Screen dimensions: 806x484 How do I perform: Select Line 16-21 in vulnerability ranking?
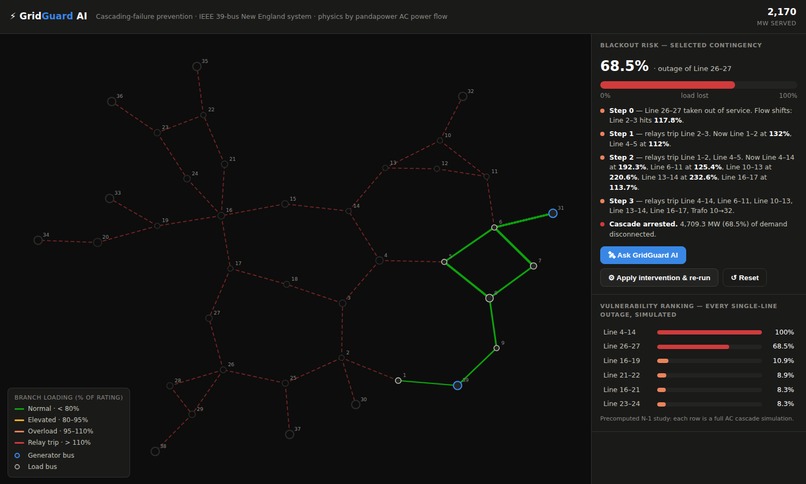point(698,389)
